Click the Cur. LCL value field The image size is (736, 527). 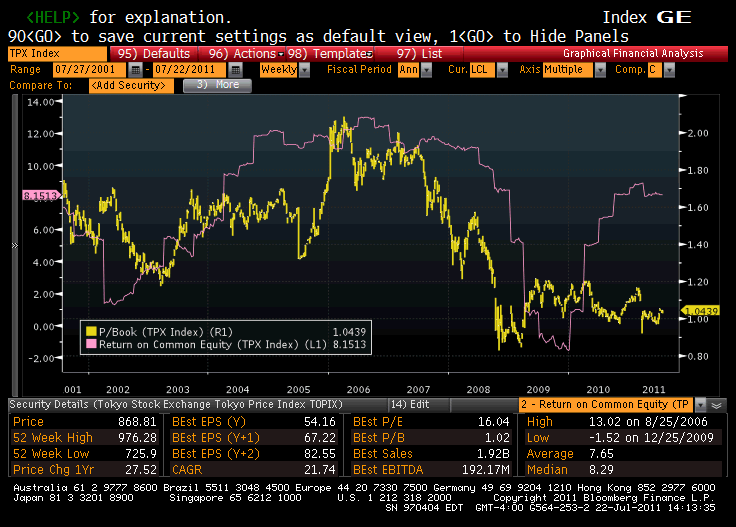(x=483, y=70)
